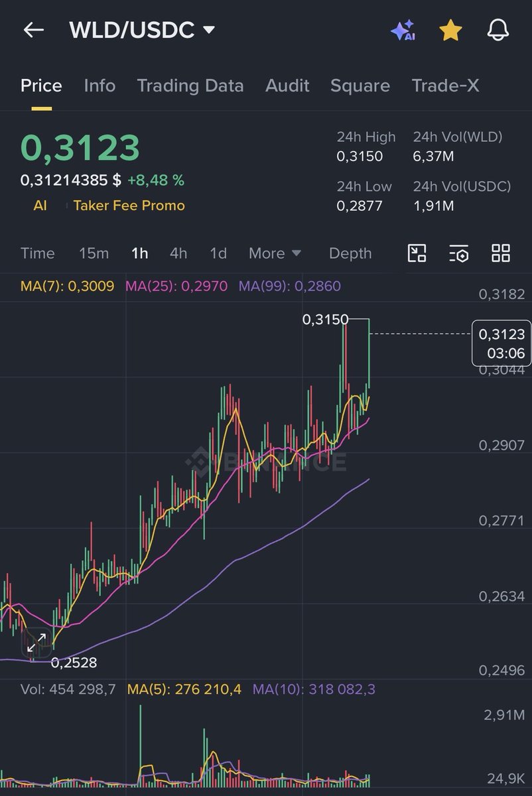The image size is (532, 796).
Task: Tap the 0,2496 price axis label
Action: [x=501, y=671]
